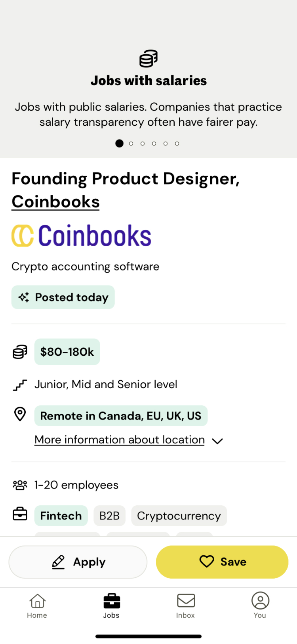Tap the employees group icon
The image size is (297, 644).
pos(20,485)
